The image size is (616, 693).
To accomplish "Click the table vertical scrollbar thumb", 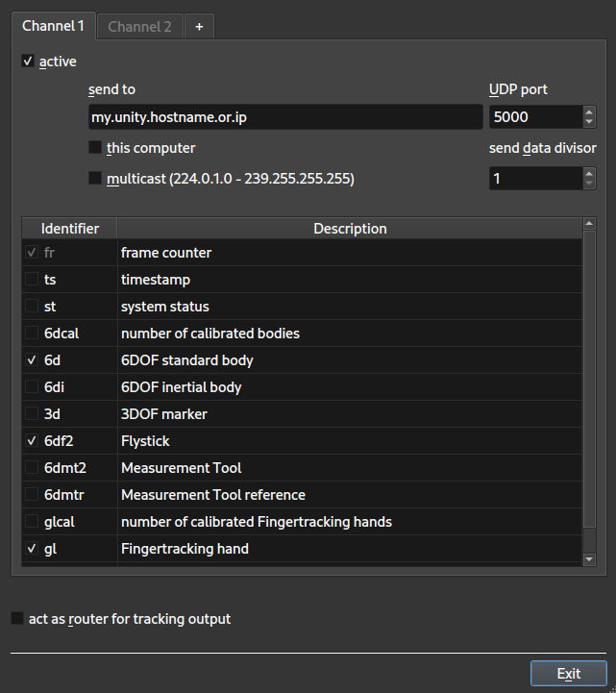I will click(589, 379).
